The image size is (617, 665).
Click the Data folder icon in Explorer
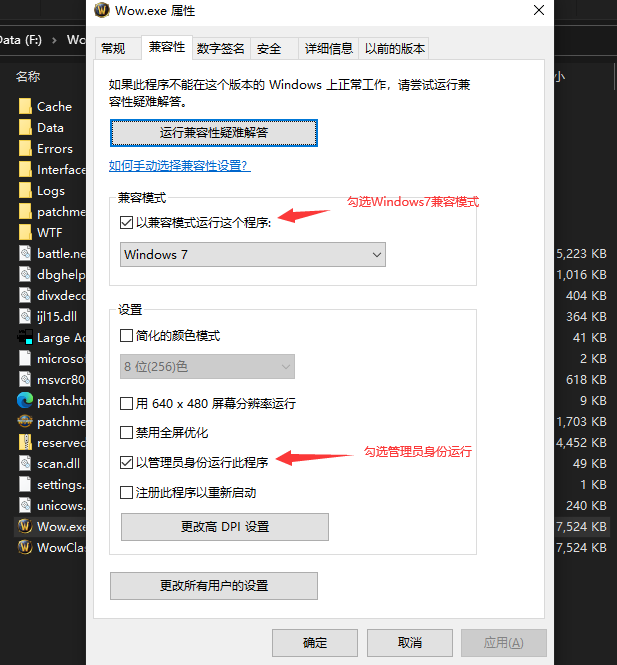[25, 128]
